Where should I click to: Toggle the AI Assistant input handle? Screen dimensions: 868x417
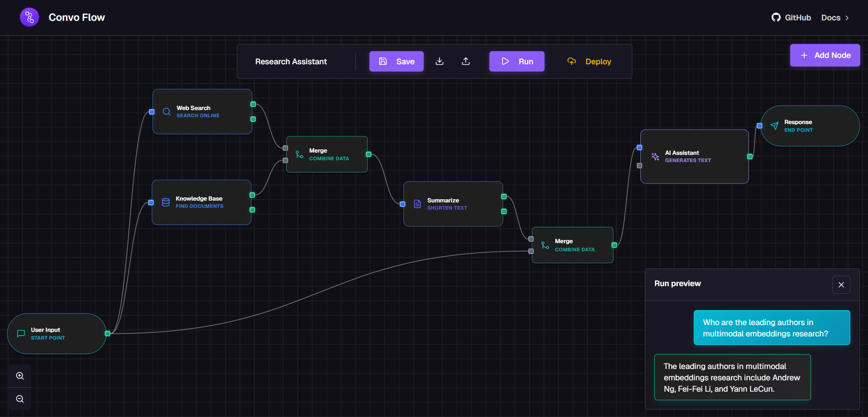point(639,147)
